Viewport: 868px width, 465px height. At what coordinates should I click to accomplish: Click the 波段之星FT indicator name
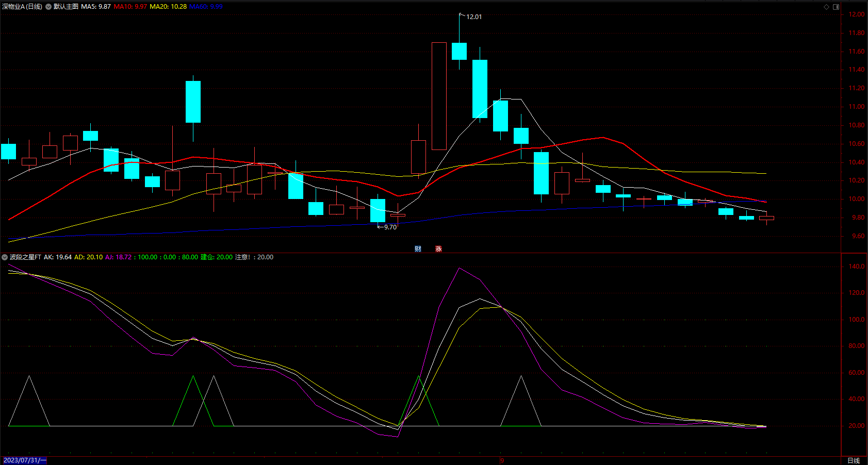coord(25,257)
